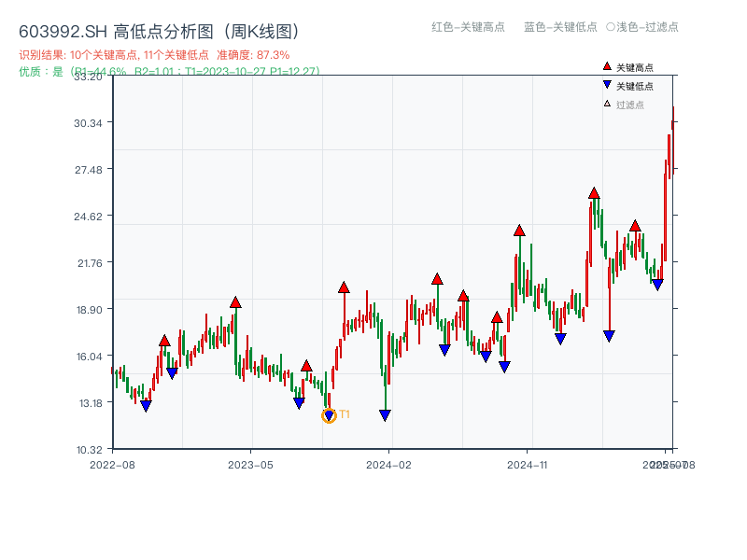The height and width of the screenshot is (560, 747).
Task: Select the highest red key-high triangle near price 26
Action: (x=594, y=193)
